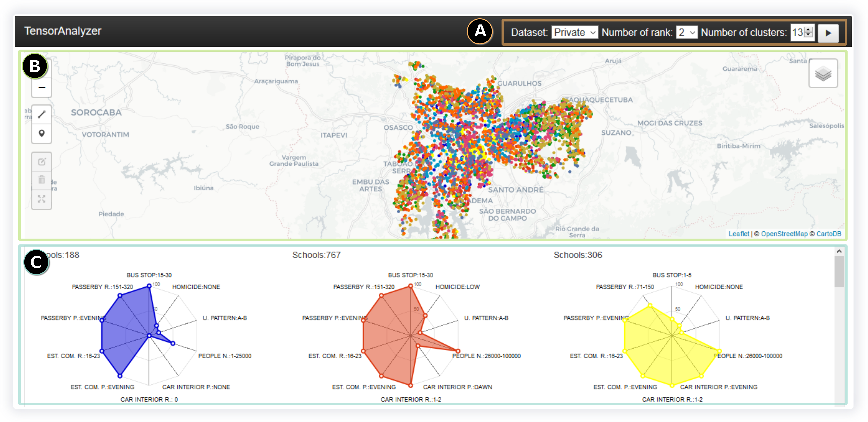Open the Dataset dropdown showing Private
The height and width of the screenshot is (422, 868).
point(574,33)
